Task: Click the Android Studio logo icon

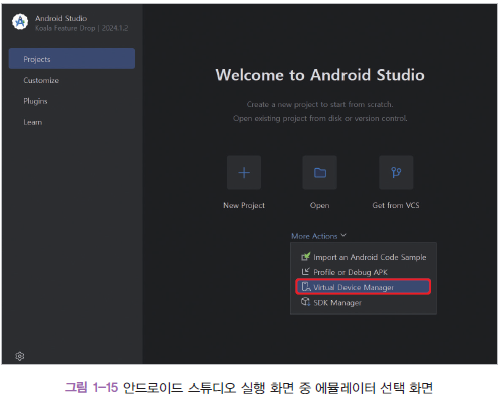Action: pyautogui.click(x=20, y=22)
